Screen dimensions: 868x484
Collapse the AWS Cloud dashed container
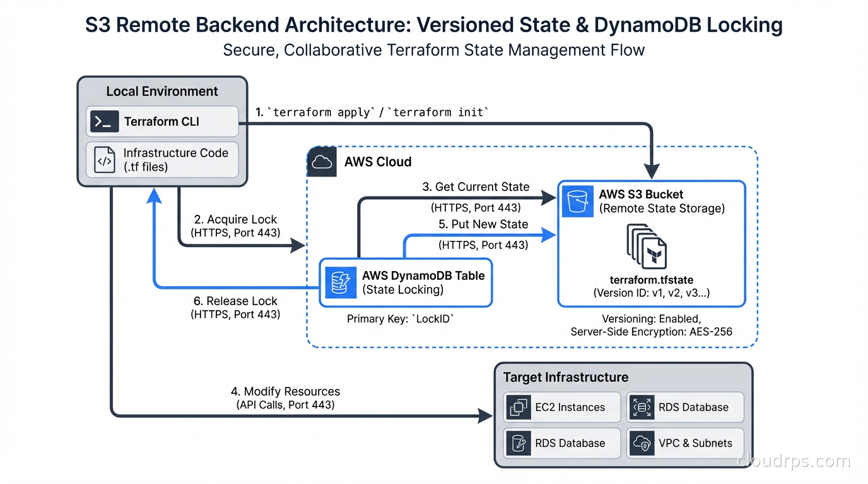[377, 162]
